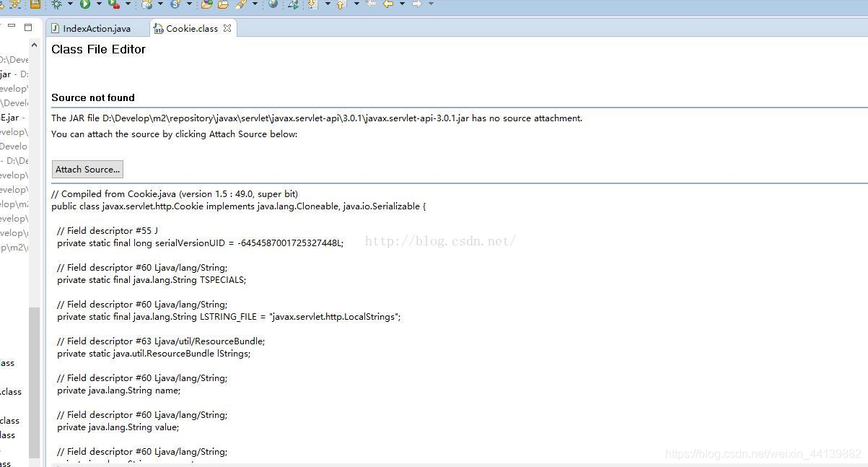
Task: Open the web browser globe icon
Action: (x=273, y=4)
